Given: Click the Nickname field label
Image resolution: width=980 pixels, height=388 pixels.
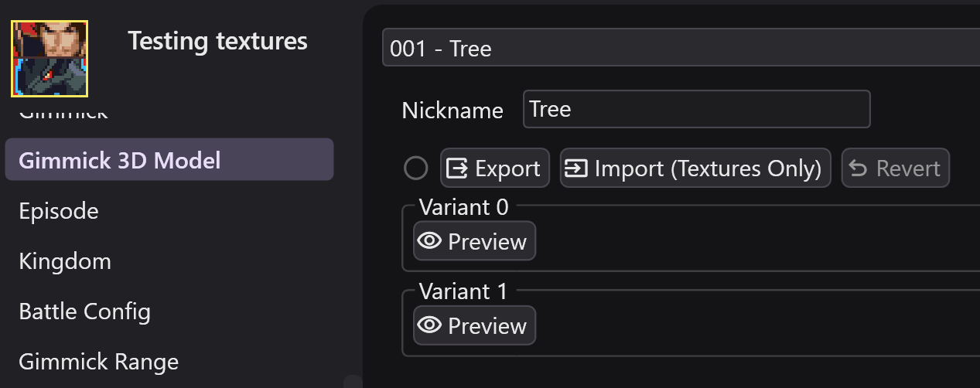Looking at the screenshot, I should [452, 111].
